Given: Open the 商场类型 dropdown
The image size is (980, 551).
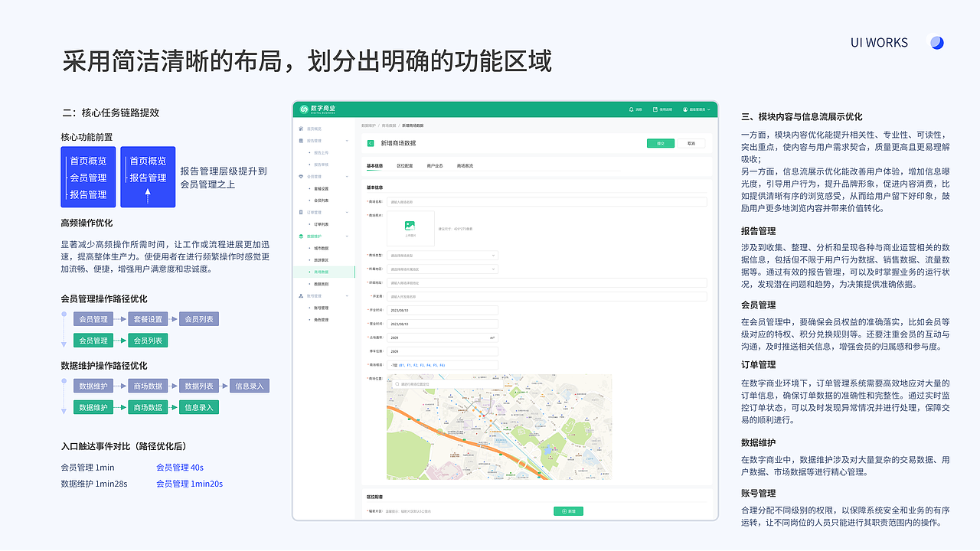Looking at the screenshot, I should 443,255.
